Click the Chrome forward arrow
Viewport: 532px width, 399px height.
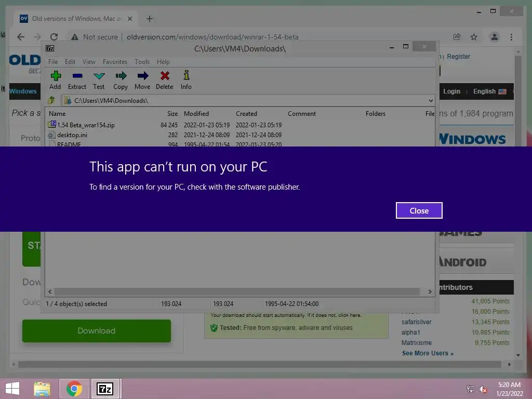tap(37, 37)
